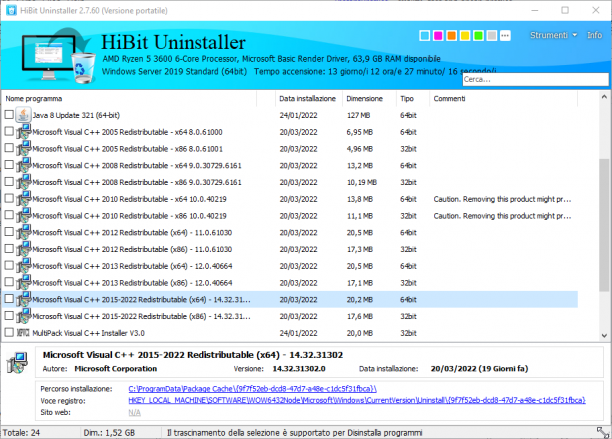
Task: Click the Visual C++ 2012 (x86) installer icon
Action: tap(23, 249)
